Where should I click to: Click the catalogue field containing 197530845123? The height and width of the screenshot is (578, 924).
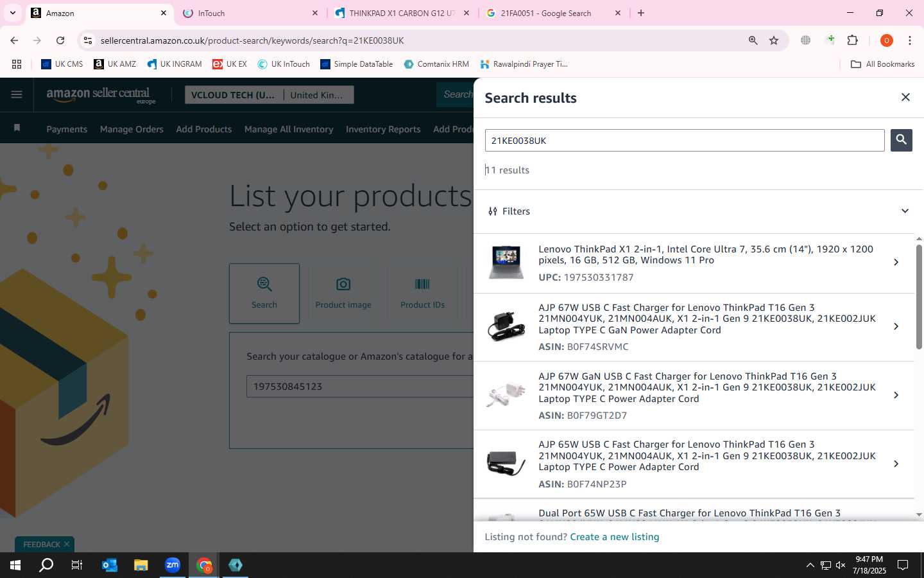pyautogui.click(x=359, y=387)
